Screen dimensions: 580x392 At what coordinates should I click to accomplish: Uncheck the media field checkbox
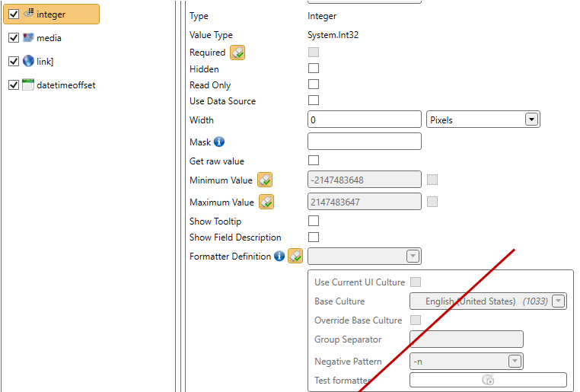point(14,38)
